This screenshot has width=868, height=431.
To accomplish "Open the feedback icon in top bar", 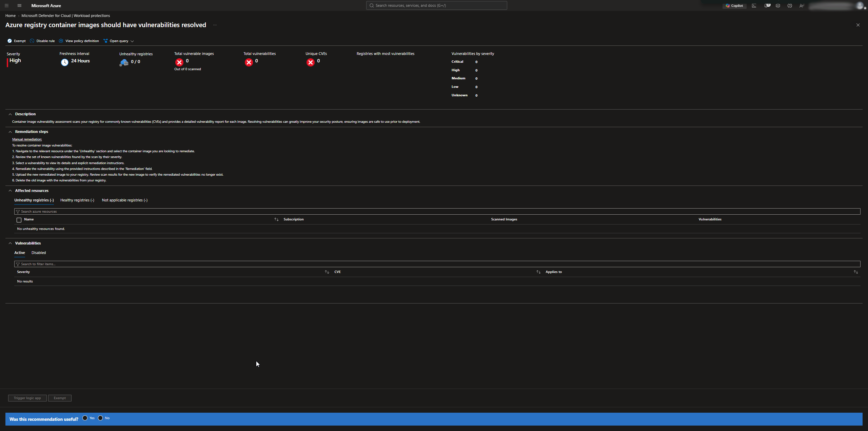I will (x=801, y=5).
